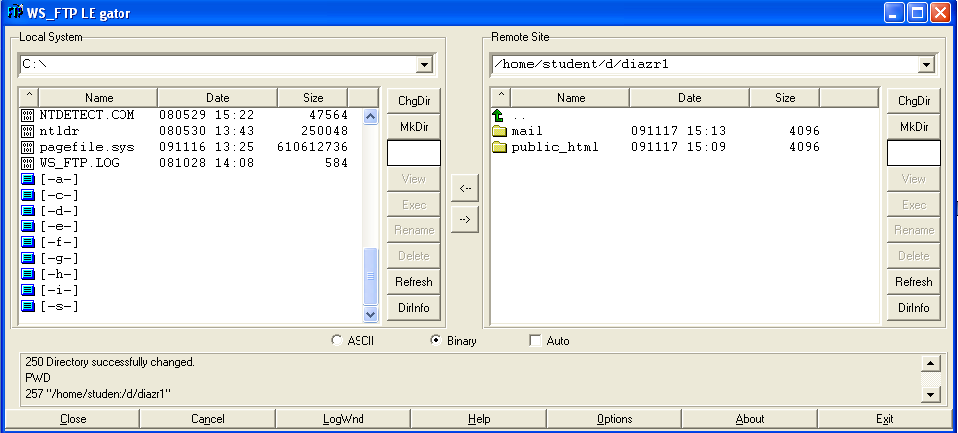Select drive [-g-] icon in local list
Screen dimensions: 958x433
[28, 258]
